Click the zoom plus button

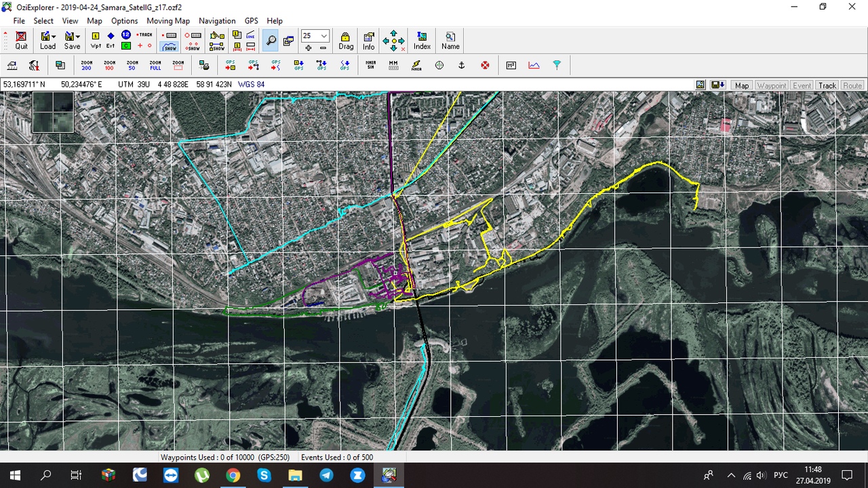(309, 47)
